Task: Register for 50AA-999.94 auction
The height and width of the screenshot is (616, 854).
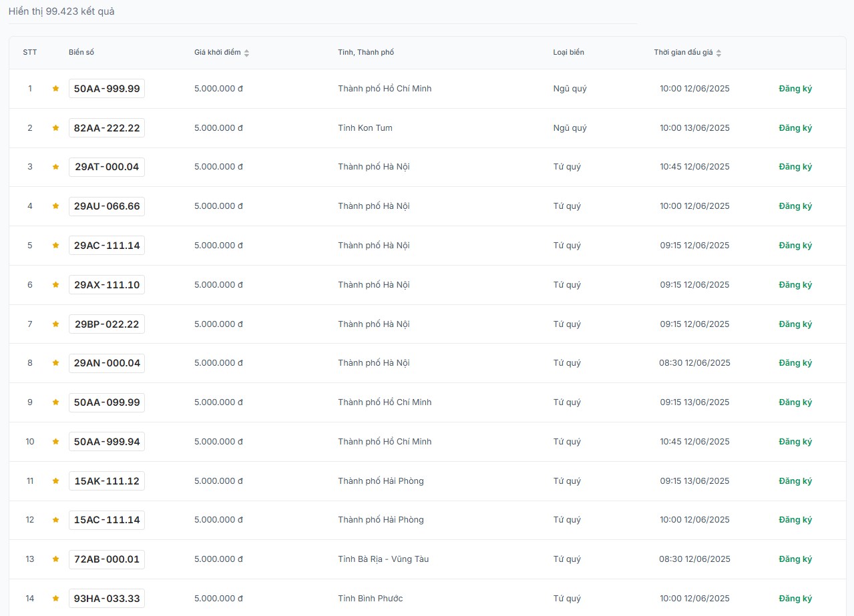Action: tap(795, 442)
